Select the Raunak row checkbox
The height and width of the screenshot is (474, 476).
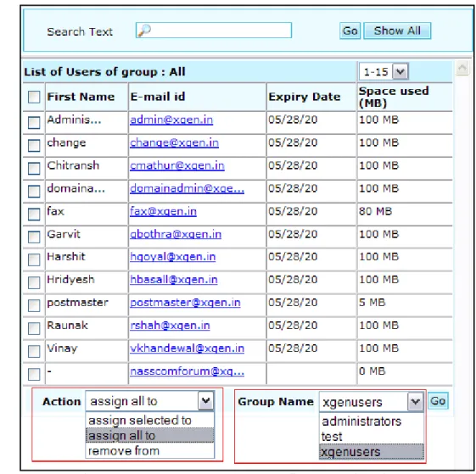(34, 328)
